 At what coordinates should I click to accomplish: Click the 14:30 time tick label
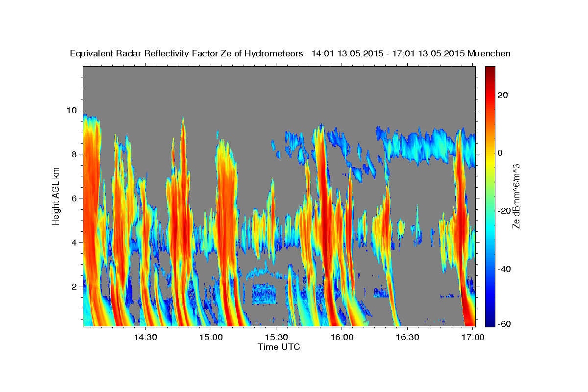pyautogui.click(x=146, y=338)
